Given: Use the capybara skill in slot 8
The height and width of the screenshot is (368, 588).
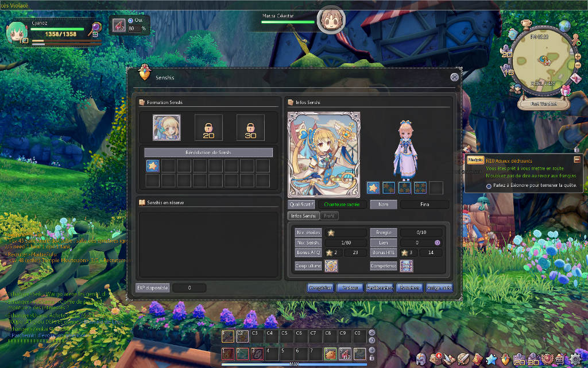Looking at the screenshot, I should point(330,354).
